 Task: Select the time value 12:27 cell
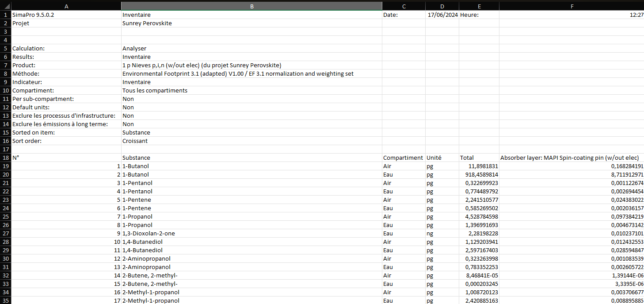point(636,15)
